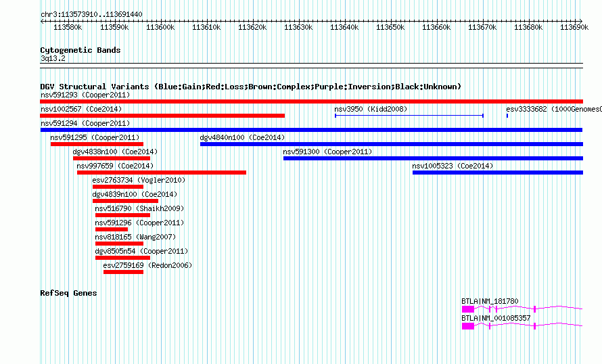The width and height of the screenshot is (602, 364).
Task: Select the nsv591295 (Cooper2011) label
Action: click(95, 137)
